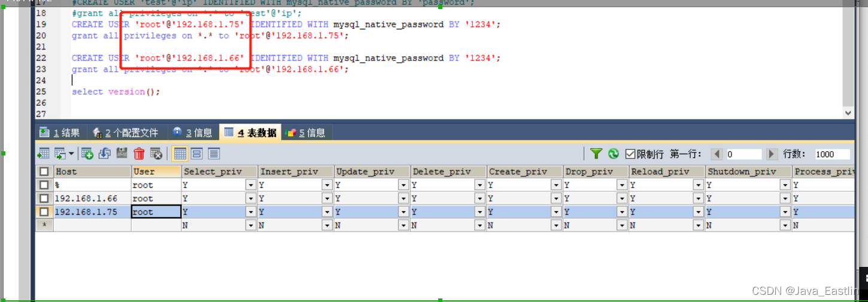Select the Host cell containing %
This screenshot has height=302, width=868.
pyautogui.click(x=92, y=185)
